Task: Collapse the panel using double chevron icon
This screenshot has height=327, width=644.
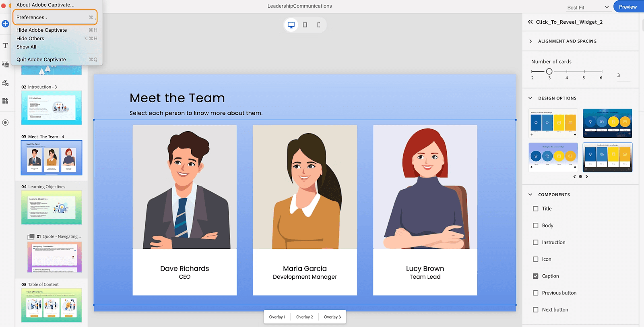Action: click(530, 22)
